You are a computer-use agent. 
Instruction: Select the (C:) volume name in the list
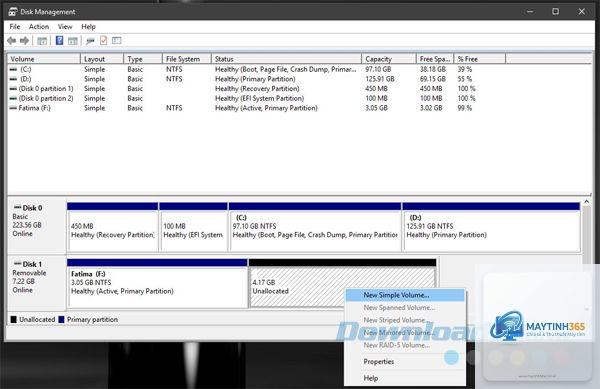[x=26, y=69]
